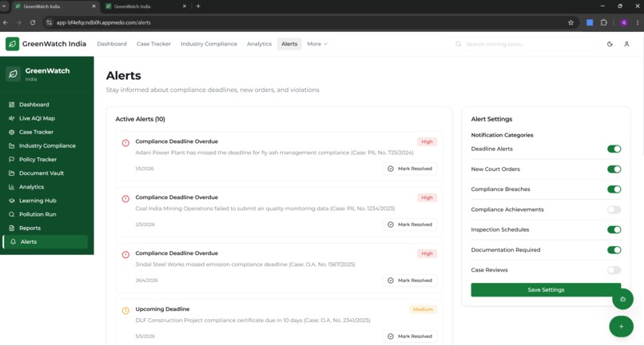Click the Medium badge on Upcoming Deadline alert
This screenshot has height=346, width=644.
[x=423, y=309]
